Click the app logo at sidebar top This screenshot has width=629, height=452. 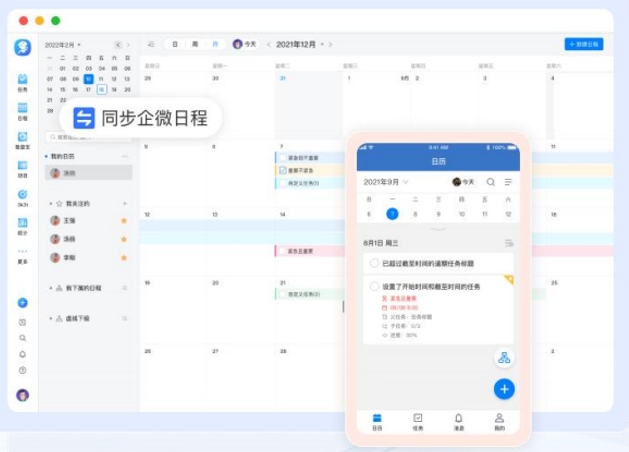22,47
